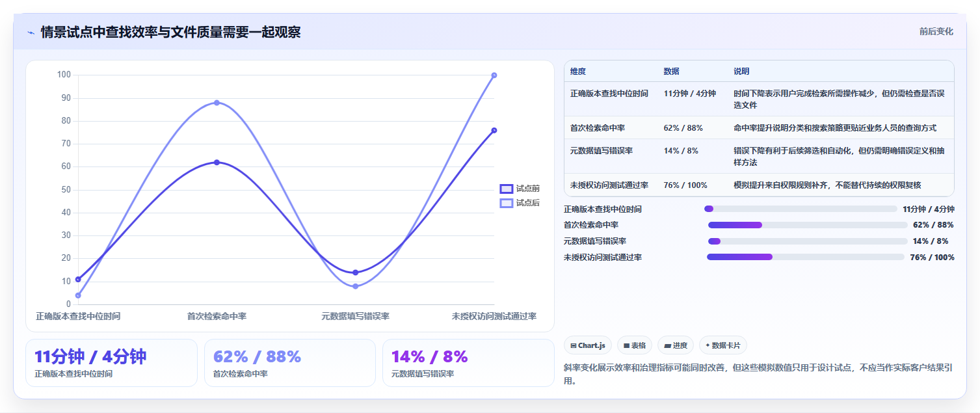Click the 50 y-axis tick label
The image size is (980, 413).
(x=66, y=190)
